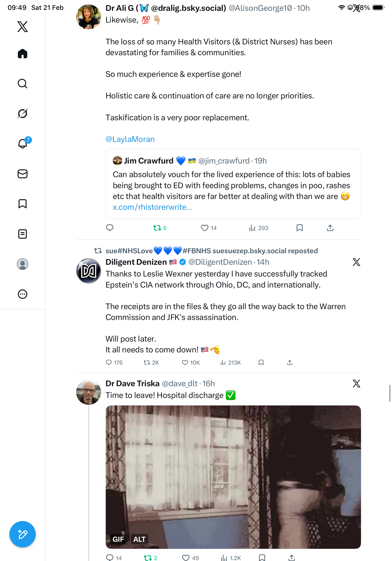This screenshot has width=392, height=561.
Task: Open share menu on Diligent Denizen post
Action: tap(290, 362)
